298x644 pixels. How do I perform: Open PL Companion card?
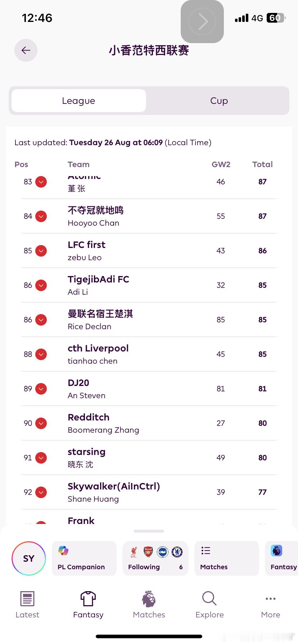pyautogui.click(x=84, y=558)
